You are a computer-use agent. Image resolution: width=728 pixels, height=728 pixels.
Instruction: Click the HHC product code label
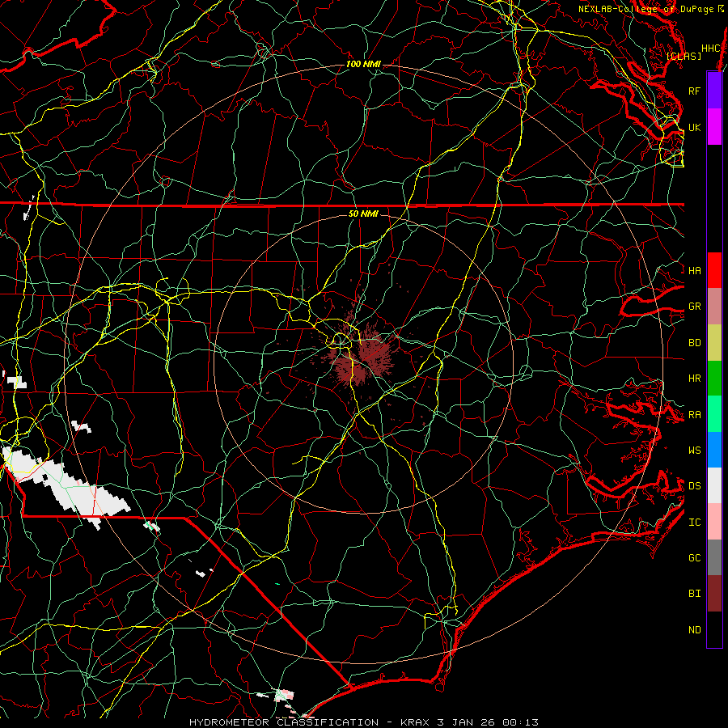coord(710,49)
